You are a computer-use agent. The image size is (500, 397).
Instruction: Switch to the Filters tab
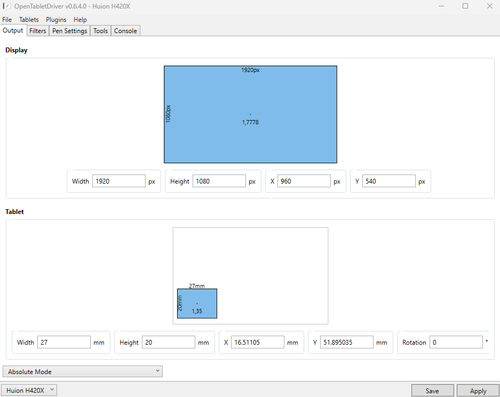point(37,31)
